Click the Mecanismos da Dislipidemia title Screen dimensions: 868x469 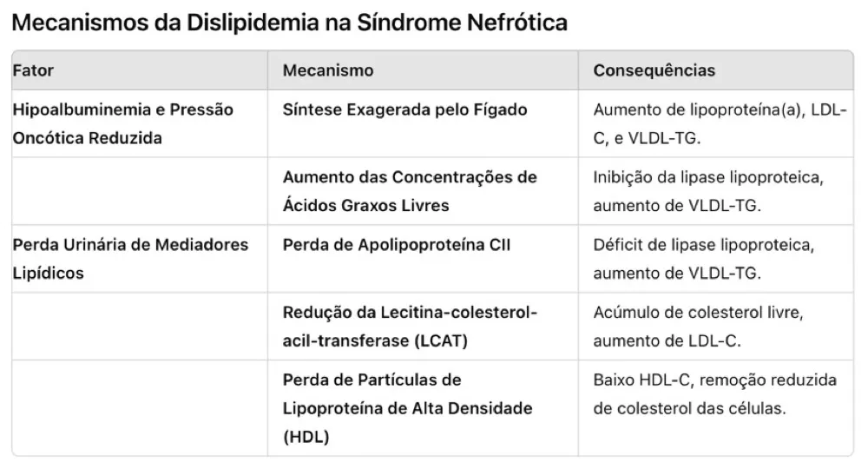point(289,23)
